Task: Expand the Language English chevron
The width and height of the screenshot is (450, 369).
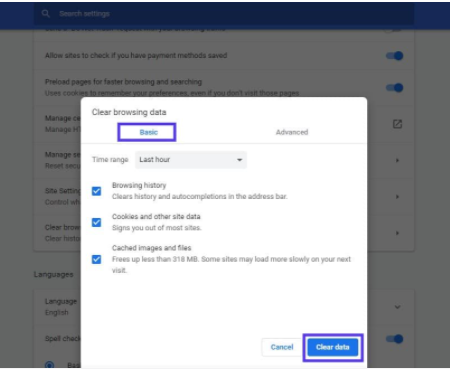Action: coord(397,307)
